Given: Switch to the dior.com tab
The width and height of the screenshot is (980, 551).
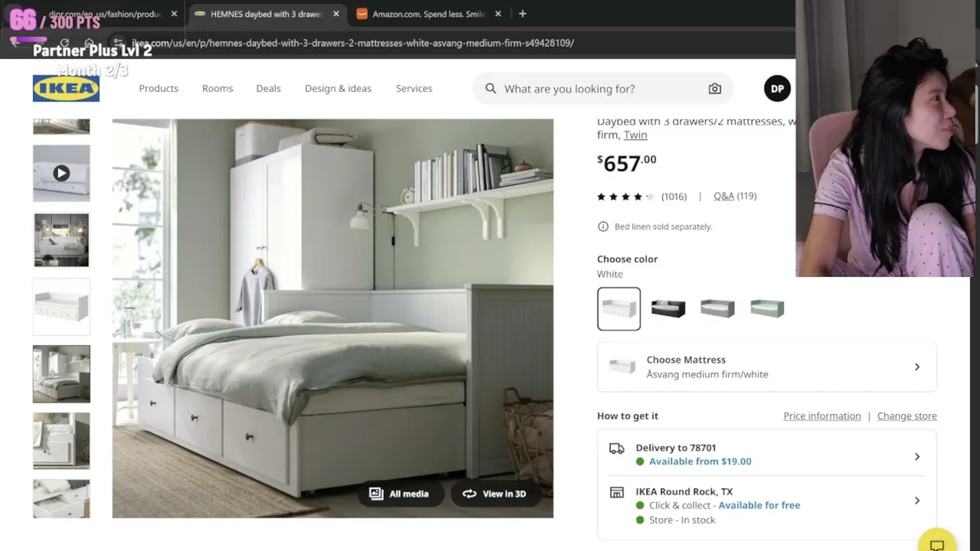Looking at the screenshot, I should (x=106, y=14).
